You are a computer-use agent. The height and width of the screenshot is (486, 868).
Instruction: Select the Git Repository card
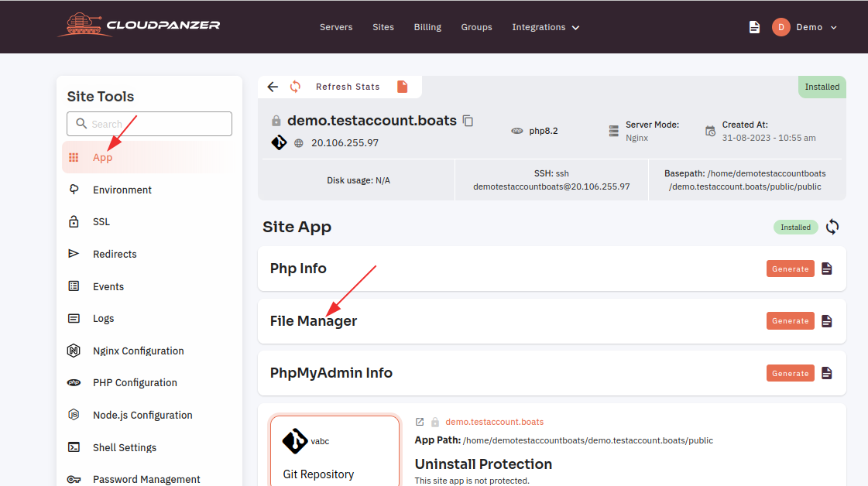click(x=335, y=450)
